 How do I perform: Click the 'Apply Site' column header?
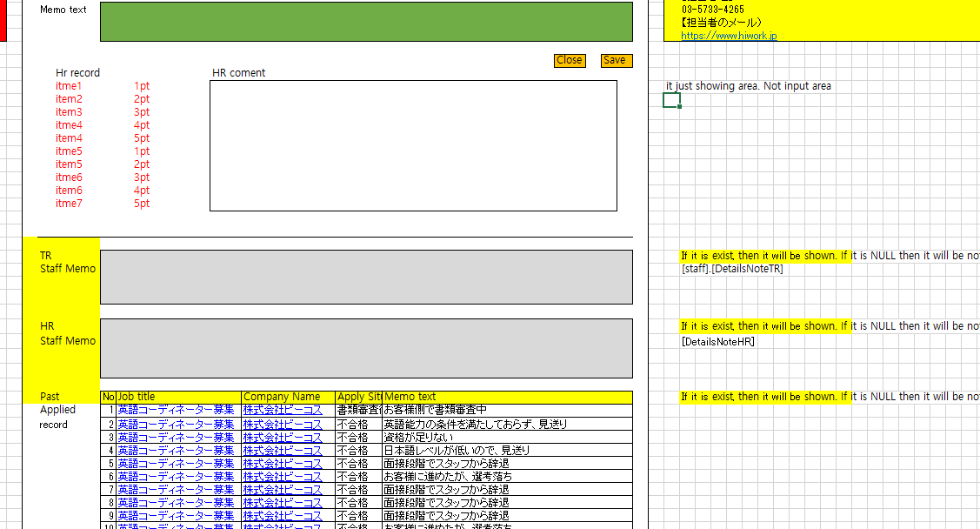[359, 397]
